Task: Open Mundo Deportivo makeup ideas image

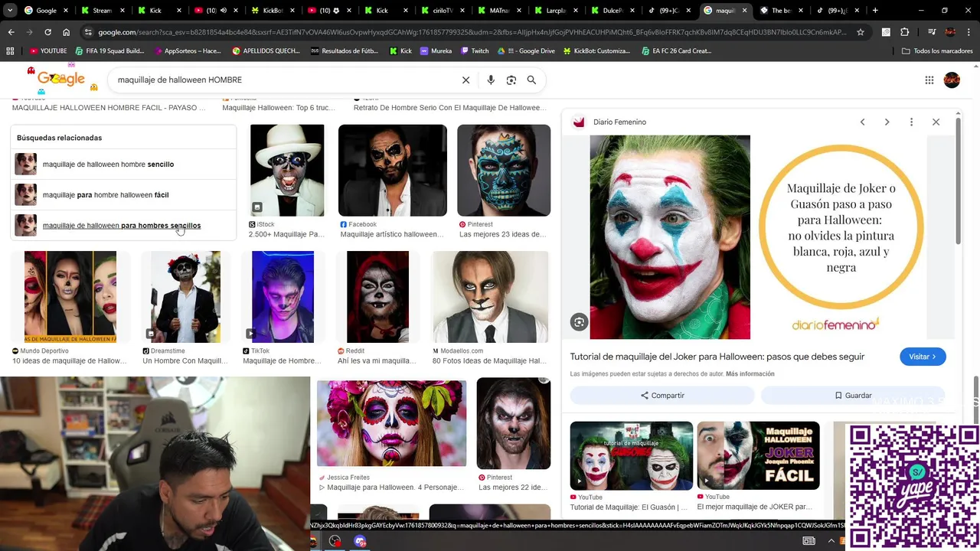Action: pyautogui.click(x=70, y=297)
